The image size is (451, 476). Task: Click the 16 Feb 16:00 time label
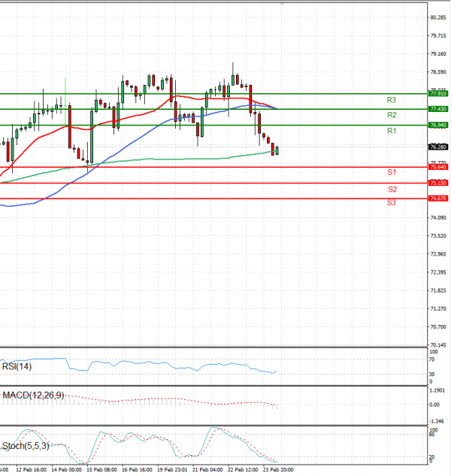pos(138,470)
